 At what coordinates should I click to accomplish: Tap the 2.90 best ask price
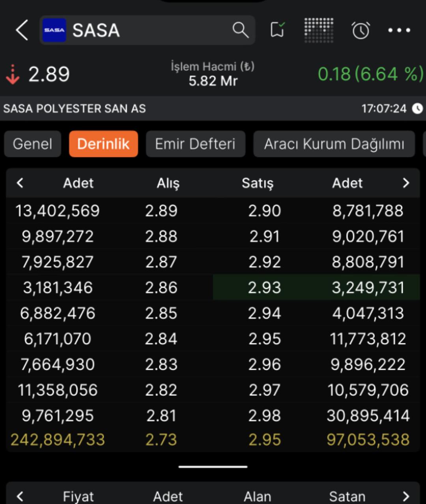tap(265, 211)
